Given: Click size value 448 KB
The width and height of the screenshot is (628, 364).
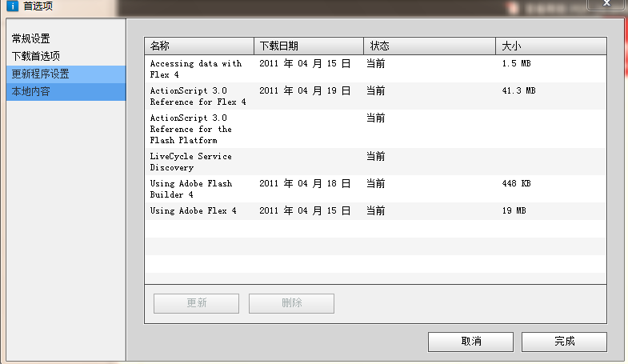Looking at the screenshot, I should [x=516, y=184].
